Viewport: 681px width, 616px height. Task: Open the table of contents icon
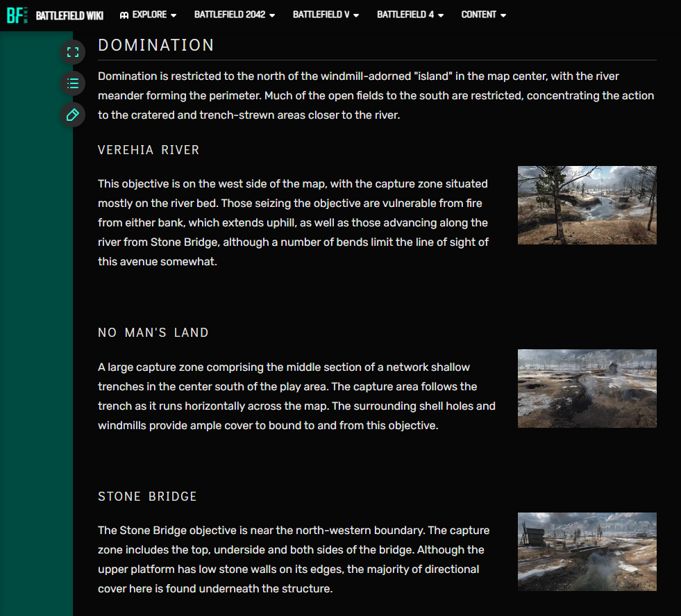(73, 83)
